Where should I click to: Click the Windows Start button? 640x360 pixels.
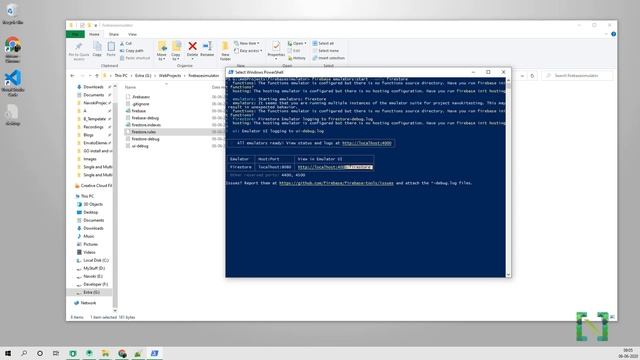tap(8, 353)
